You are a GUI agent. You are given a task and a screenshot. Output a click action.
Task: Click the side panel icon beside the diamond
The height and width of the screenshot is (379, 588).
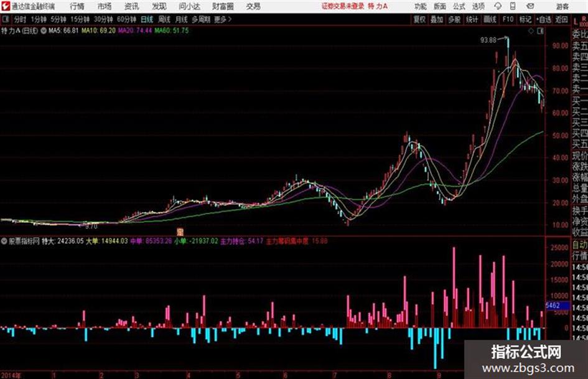[x=540, y=31]
